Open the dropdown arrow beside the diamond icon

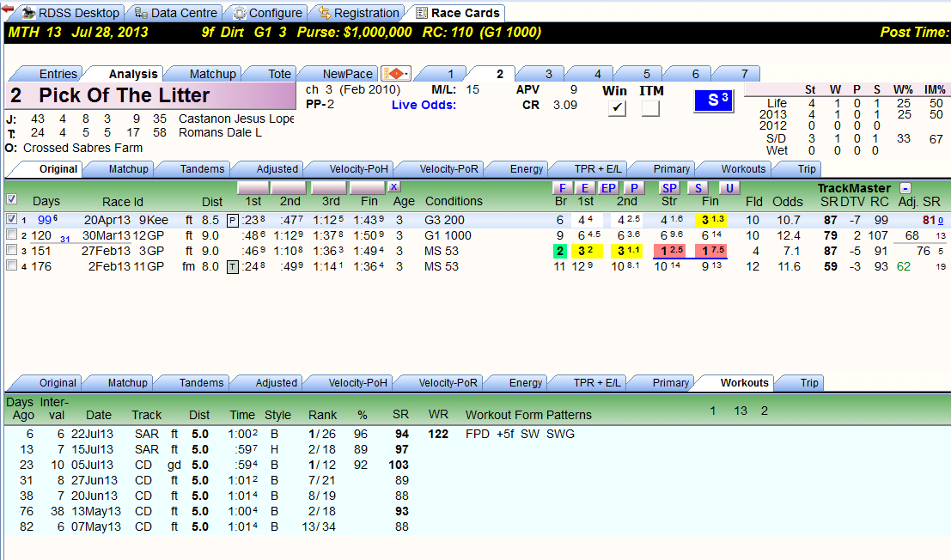tap(408, 74)
